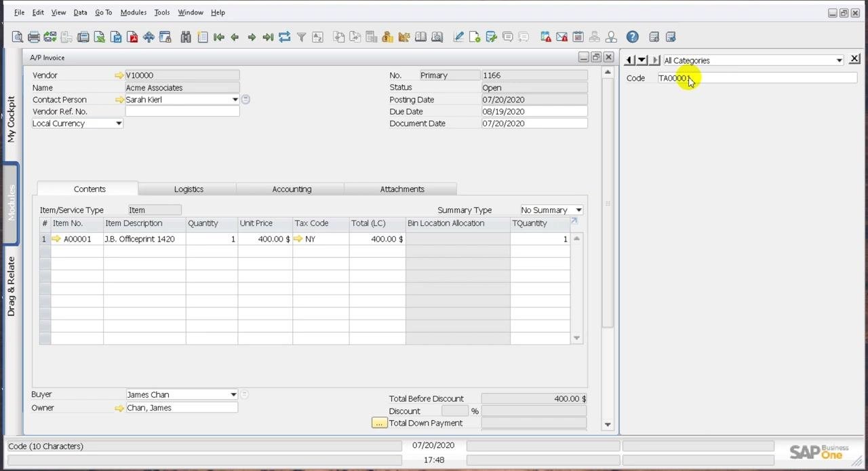Viewport: 868px width, 471px height.
Task: Click the side panel previous arrow
Action: point(629,60)
